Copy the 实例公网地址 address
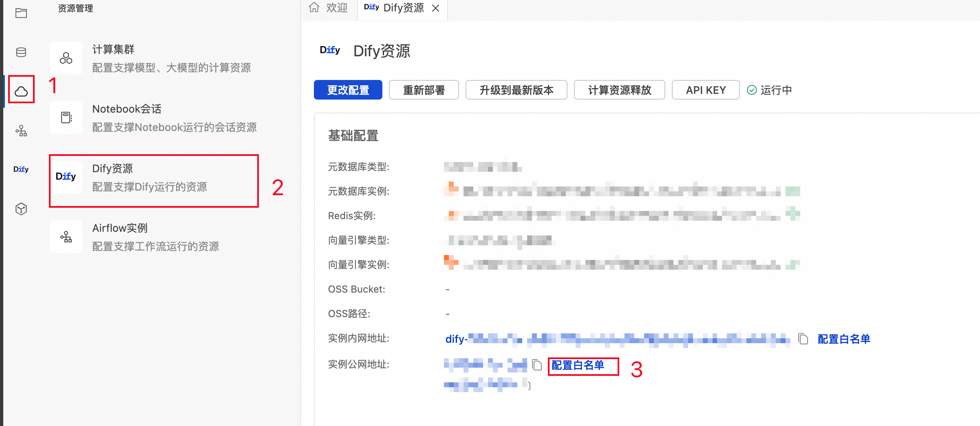Viewport: 980px width, 426px height. point(537,365)
